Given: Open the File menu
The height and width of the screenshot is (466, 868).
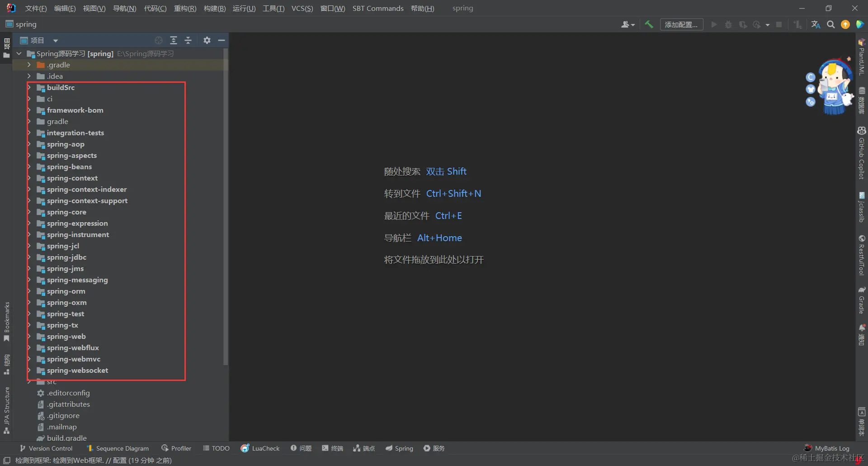Looking at the screenshot, I should pos(36,8).
